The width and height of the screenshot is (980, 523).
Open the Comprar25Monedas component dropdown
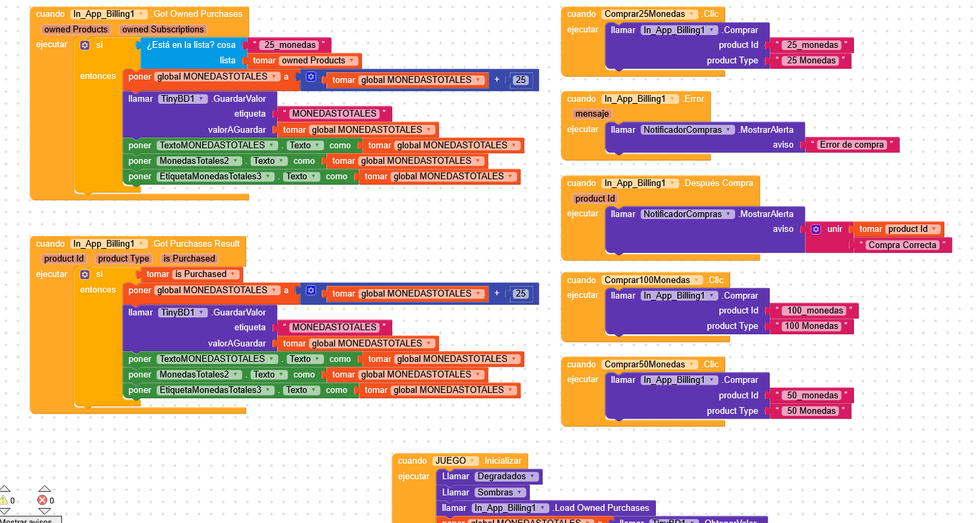(650, 14)
